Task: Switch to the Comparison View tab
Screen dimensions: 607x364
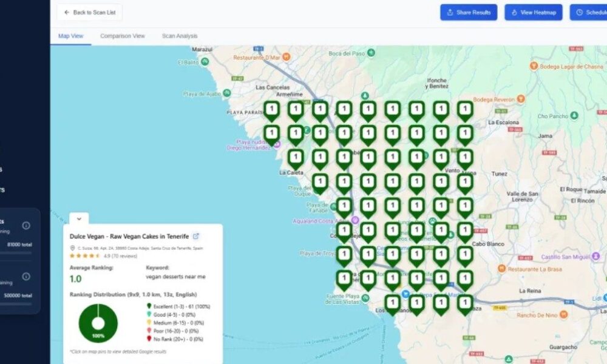Action: (x=123, y=36)
